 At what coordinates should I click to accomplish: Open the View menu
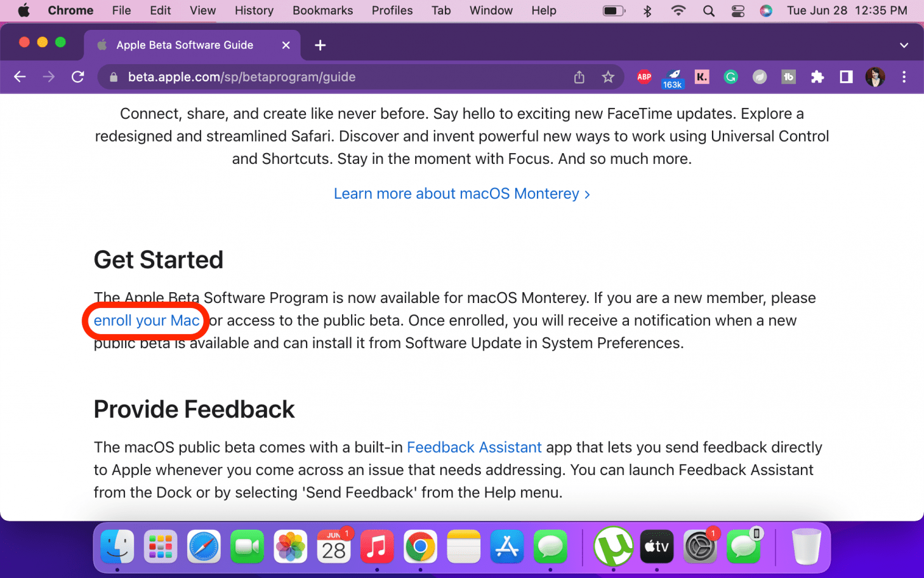[x=202, y=10]
